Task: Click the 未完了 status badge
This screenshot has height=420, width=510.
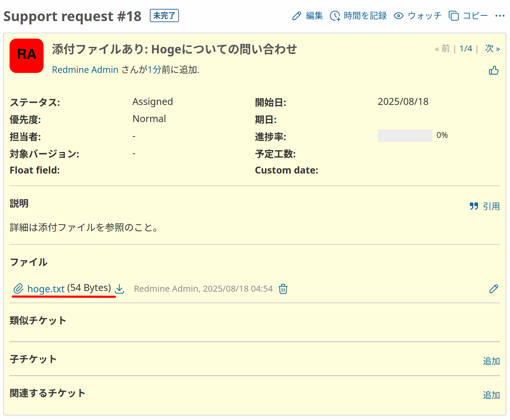Action: tap(164, 16)
